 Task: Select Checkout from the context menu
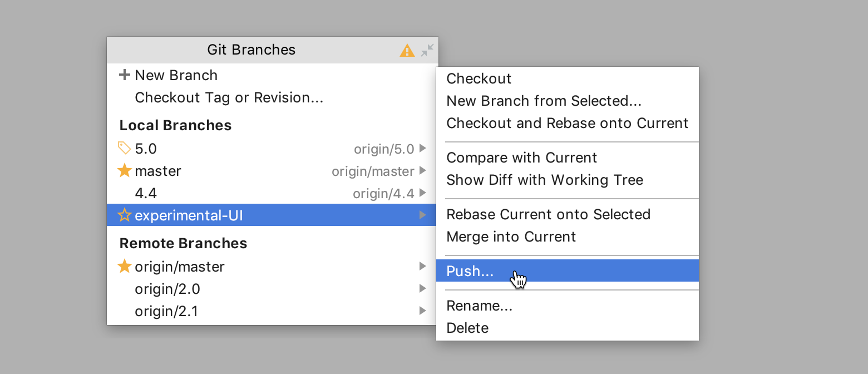tap(479, 78)
